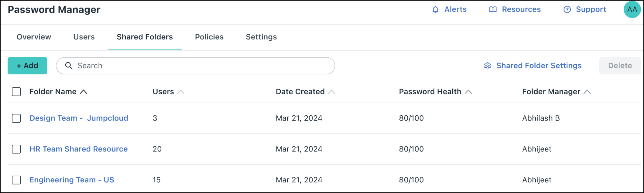Sort by Folder Manager using its chevron
Viewport: 644px width, 193px height.
pyautogui.click(x=587, y=91)
